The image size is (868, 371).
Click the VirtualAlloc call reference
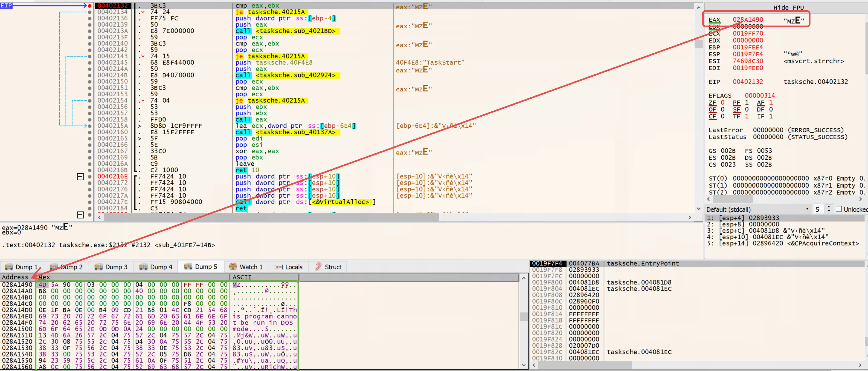point(340,202)
